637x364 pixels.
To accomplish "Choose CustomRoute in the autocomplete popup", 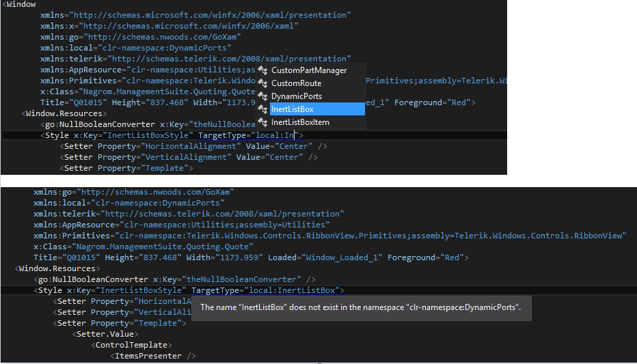I will 296,83.
